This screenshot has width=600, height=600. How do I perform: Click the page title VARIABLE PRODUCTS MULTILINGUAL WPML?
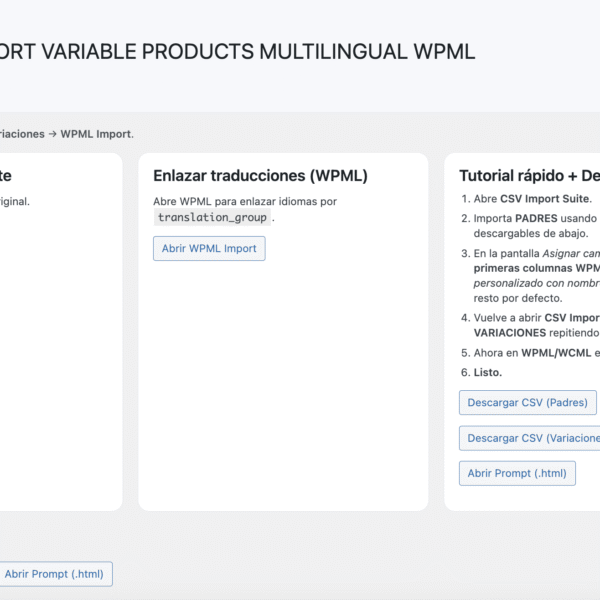(258, 52)
